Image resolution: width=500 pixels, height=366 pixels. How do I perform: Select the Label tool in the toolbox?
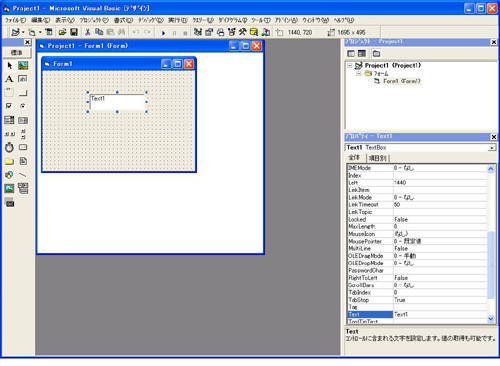(x=9, y=79)
